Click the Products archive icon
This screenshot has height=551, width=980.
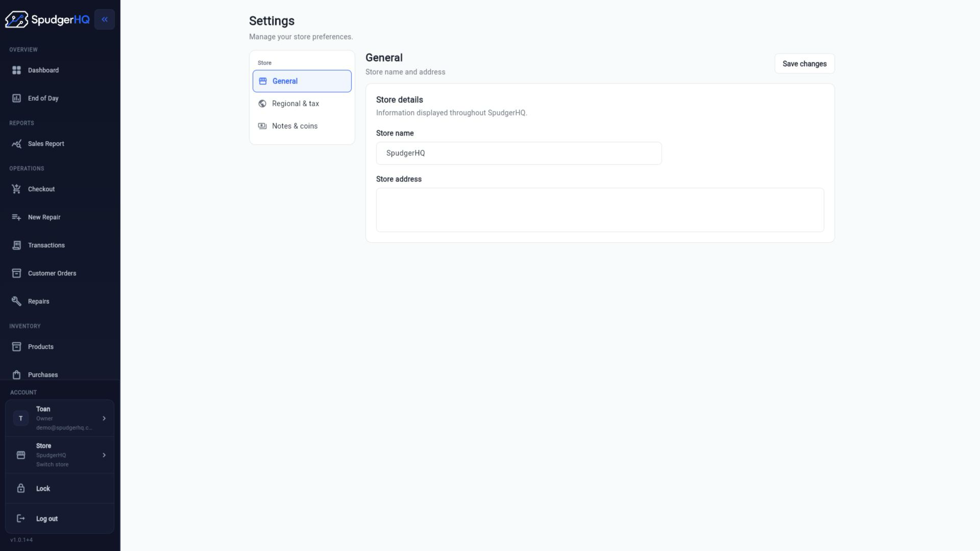pos(16,347)
